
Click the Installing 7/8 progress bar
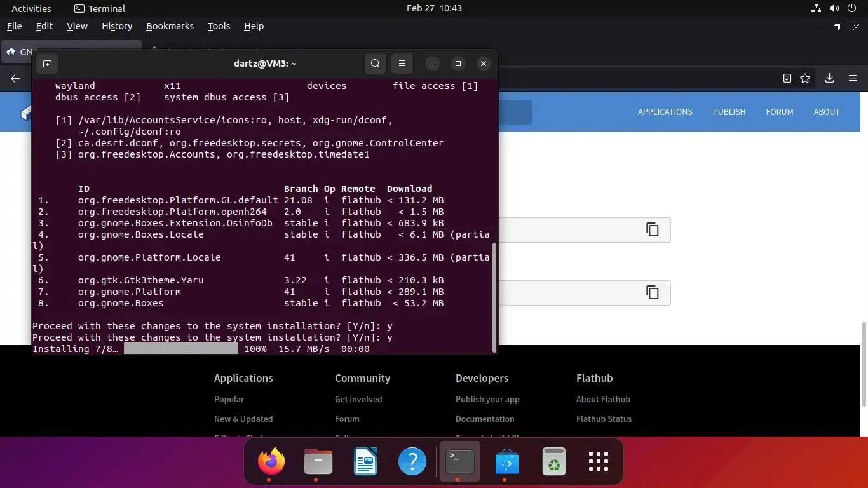(x=181, y=349)
